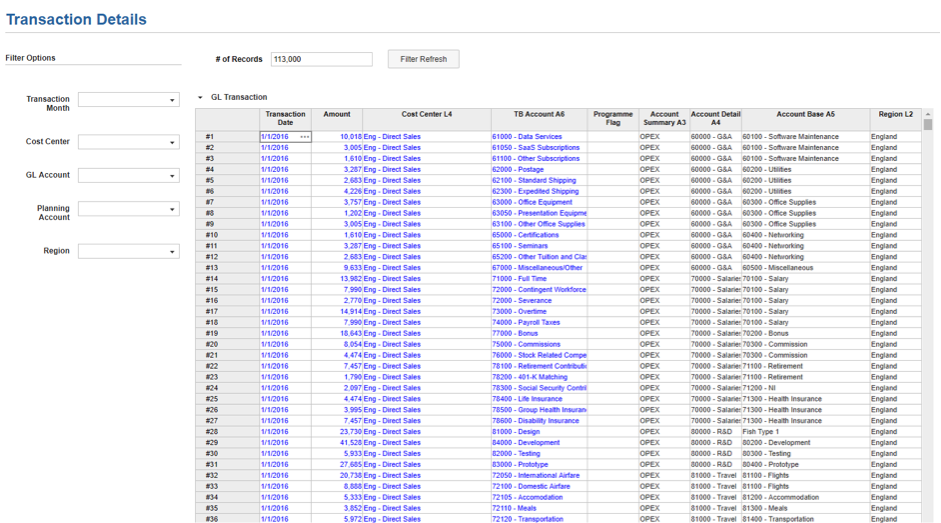Click '73000 - Overtime' cell
This screenshot has height=523, width=941.
click(x=539, y=312)
